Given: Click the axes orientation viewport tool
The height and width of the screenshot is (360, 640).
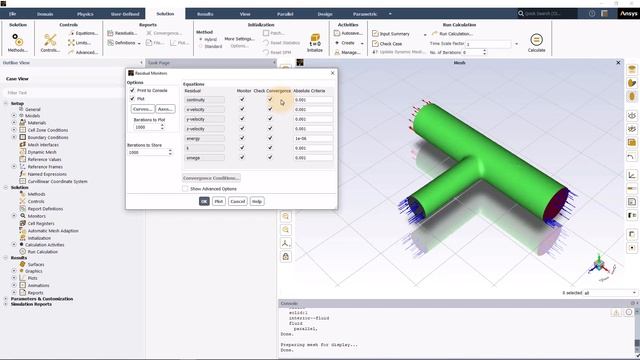Looking at the screenshot, I should click(x=286, y=243).
